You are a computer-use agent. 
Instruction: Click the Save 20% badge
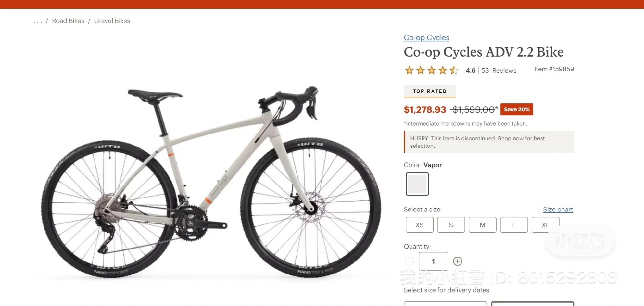(516, 109)
